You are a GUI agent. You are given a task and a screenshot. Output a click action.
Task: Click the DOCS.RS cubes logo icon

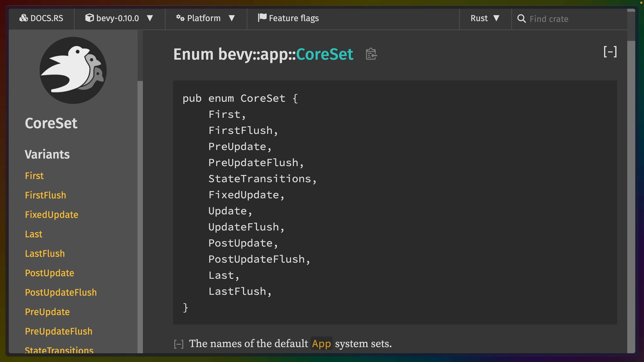24,18
